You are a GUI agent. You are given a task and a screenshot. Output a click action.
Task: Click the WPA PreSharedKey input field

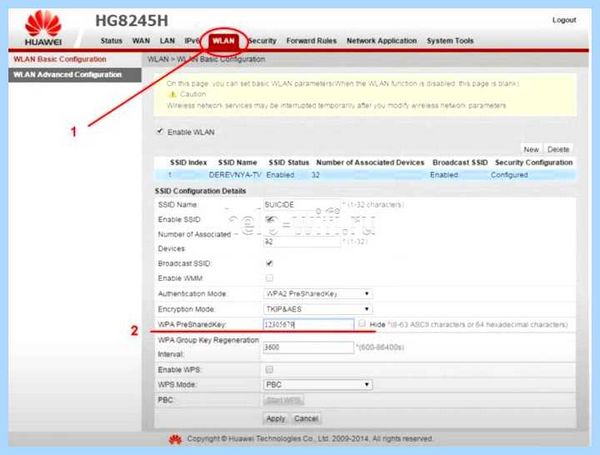click(x=308, y=325)
